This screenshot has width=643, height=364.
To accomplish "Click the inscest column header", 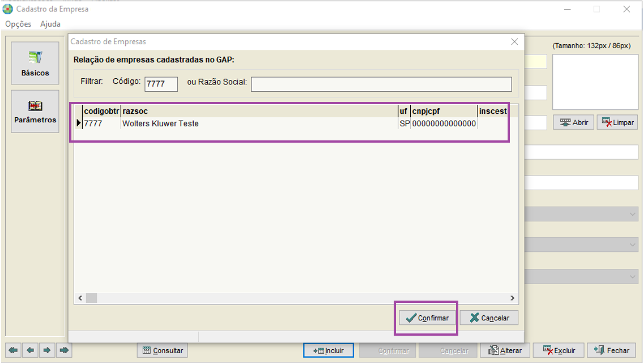I will pyautogui.click(x=493, y=111).
